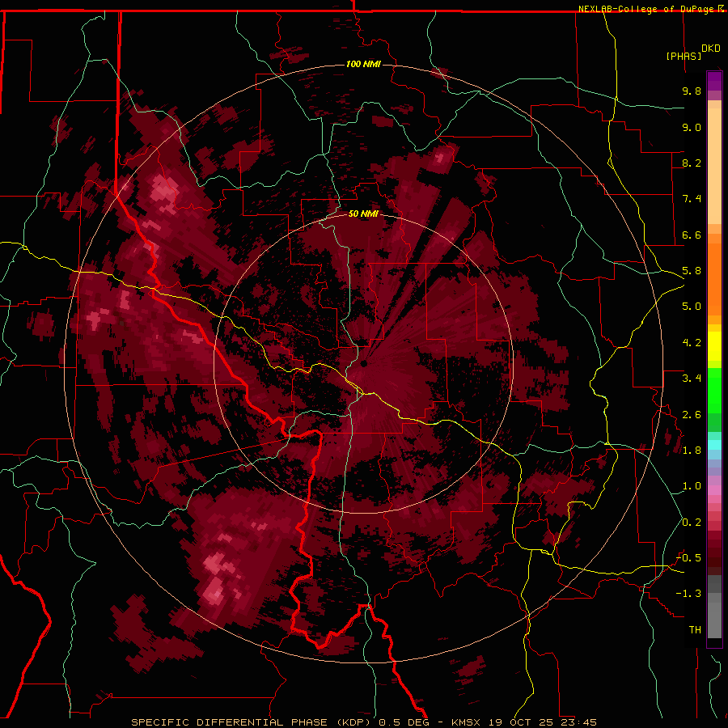
Task: Select the cyan color bar segment
Action: (714, 445)
